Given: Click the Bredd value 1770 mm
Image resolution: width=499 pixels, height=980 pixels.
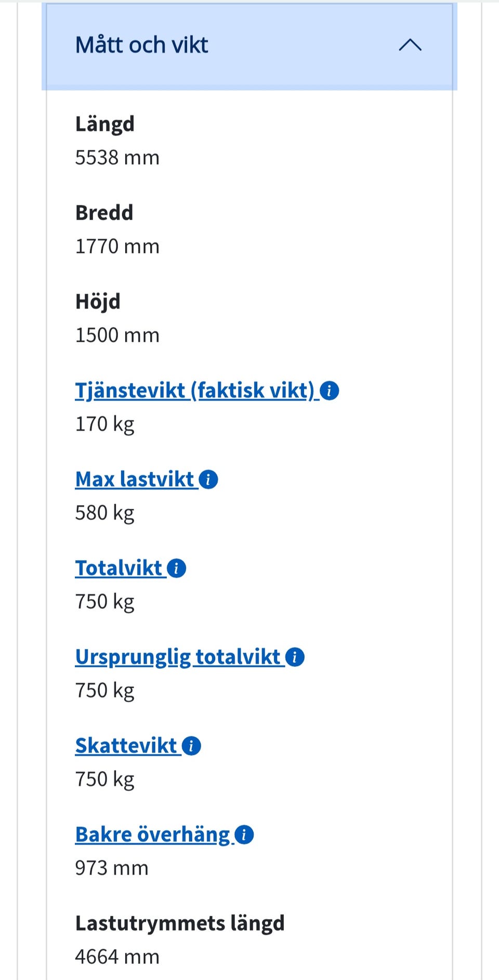Looking at the screenshot, I should tap(117, 247).
